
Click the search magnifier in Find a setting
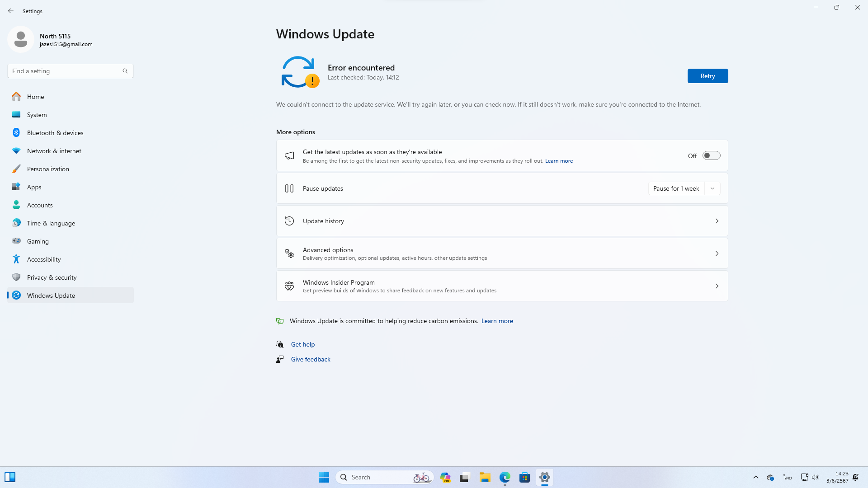[125, 71]
